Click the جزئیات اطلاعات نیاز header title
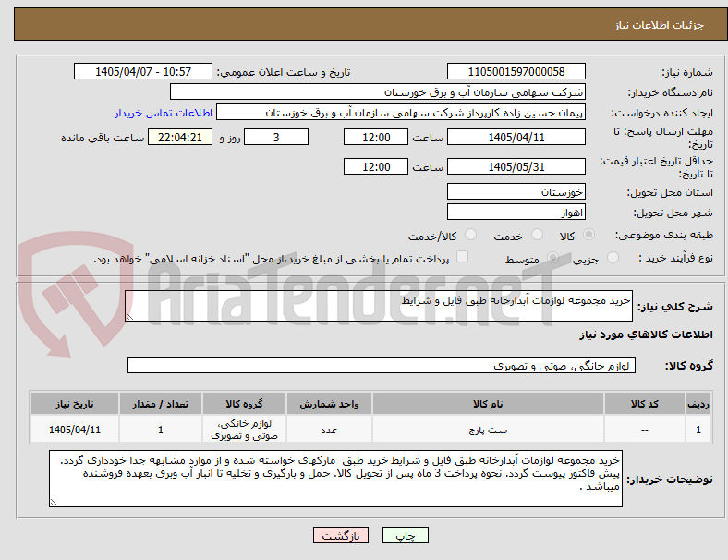This screenshot has height=560, width=728. pos(660,25)
